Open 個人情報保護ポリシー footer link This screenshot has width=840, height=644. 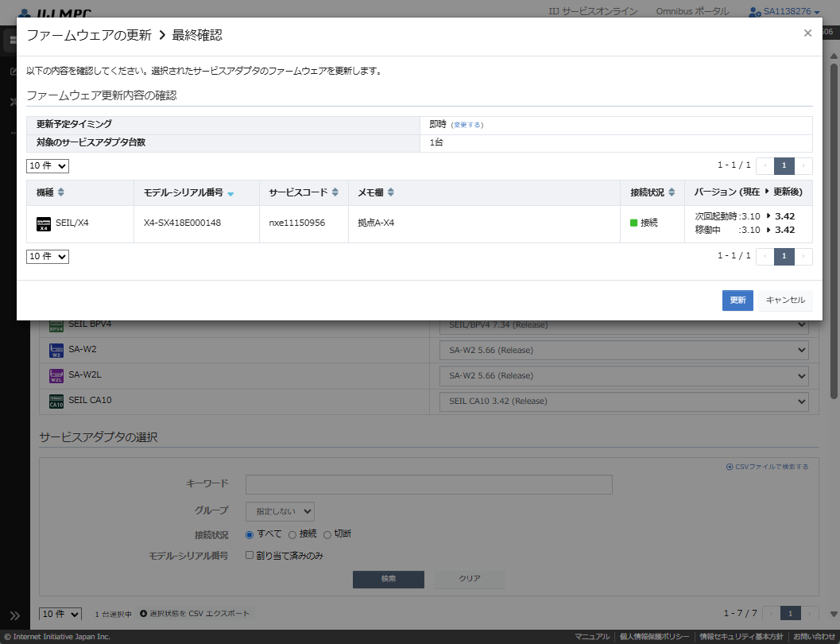tap(654, 637)
